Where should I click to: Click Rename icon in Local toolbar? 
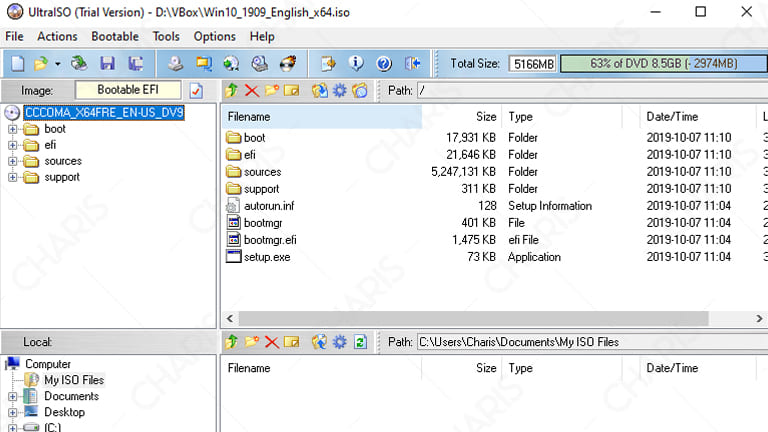291,342
